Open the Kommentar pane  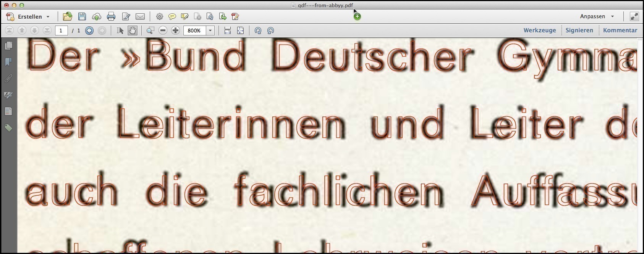(620, 31)
